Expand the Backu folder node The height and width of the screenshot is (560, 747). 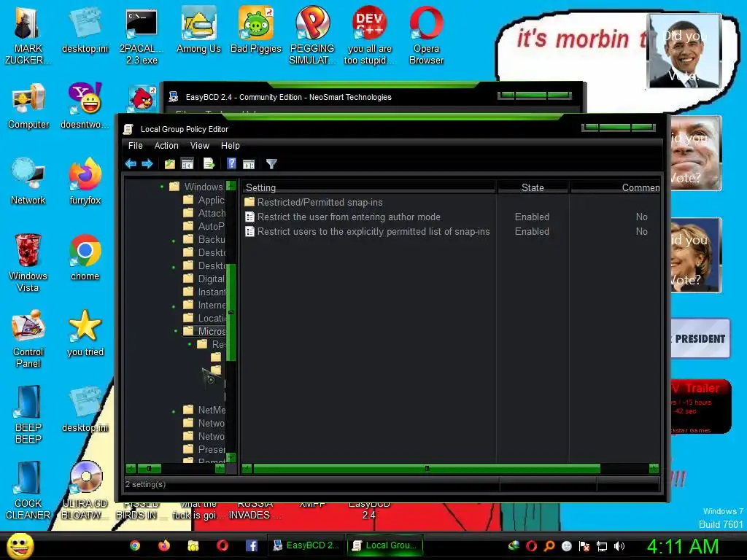[x=174, y=241]
